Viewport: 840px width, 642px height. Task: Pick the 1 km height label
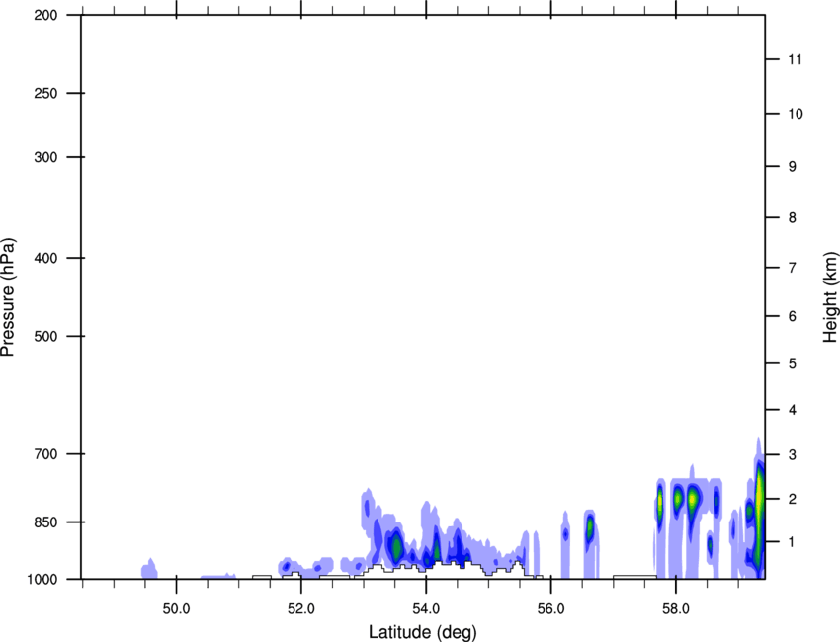tap(793, 542)
